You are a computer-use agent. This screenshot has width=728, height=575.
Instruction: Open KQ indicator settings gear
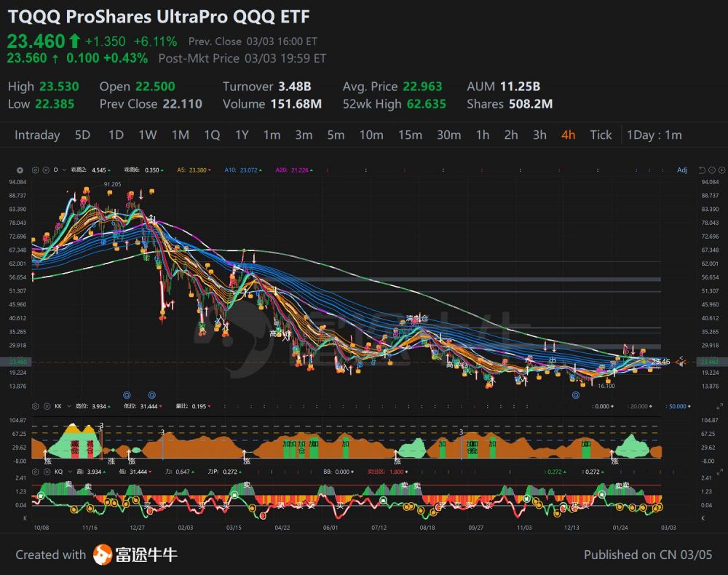(36, 472)
